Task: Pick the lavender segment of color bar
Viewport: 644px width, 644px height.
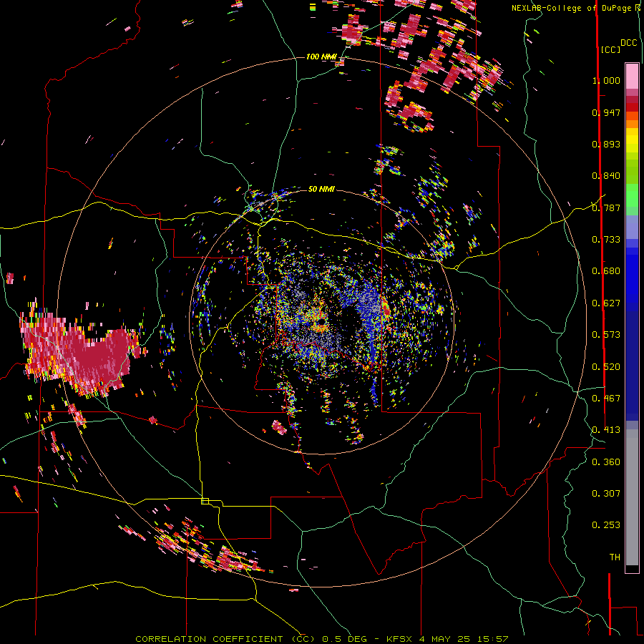Action: coord(632,227)
